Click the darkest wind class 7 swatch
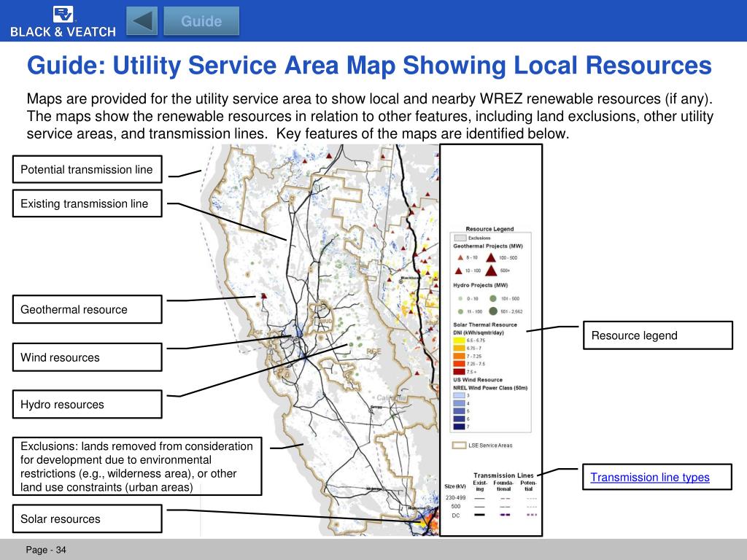747x560 pixels. pyautogui.click(x=459, y=427)
